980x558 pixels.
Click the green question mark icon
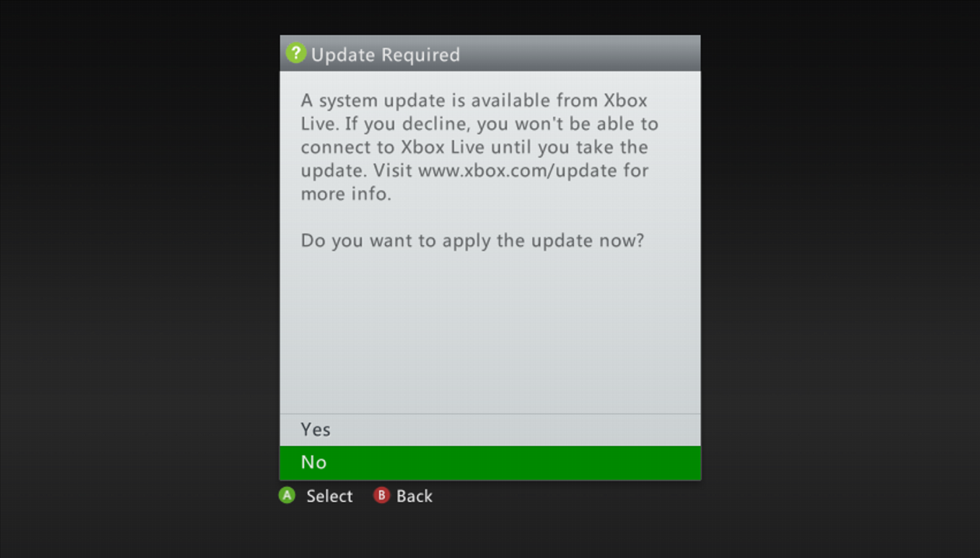tap(296, 54)
